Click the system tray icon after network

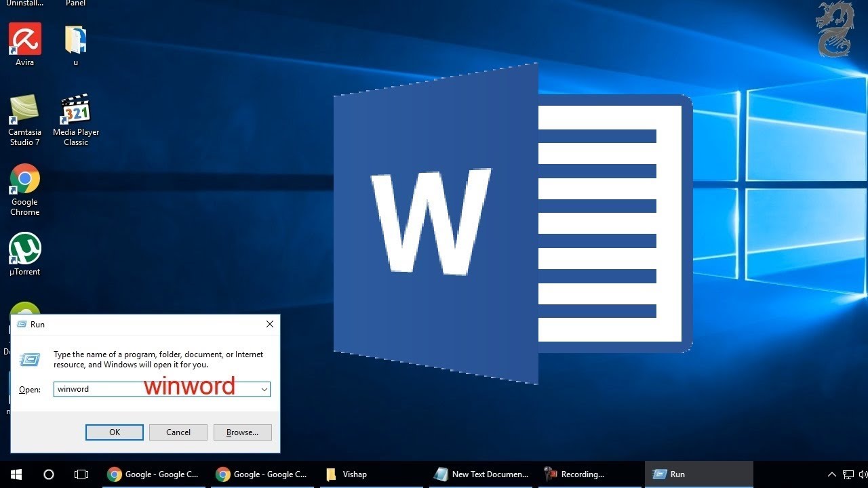(865, 474)
